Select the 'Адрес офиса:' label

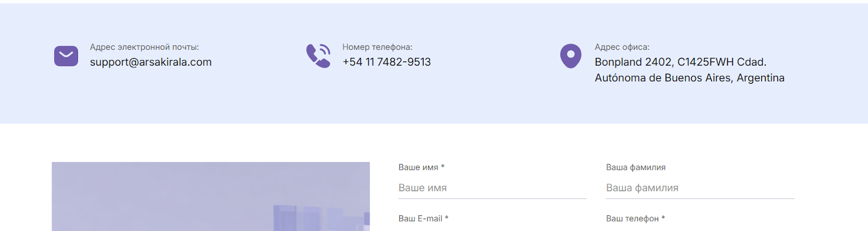[622, 47]
